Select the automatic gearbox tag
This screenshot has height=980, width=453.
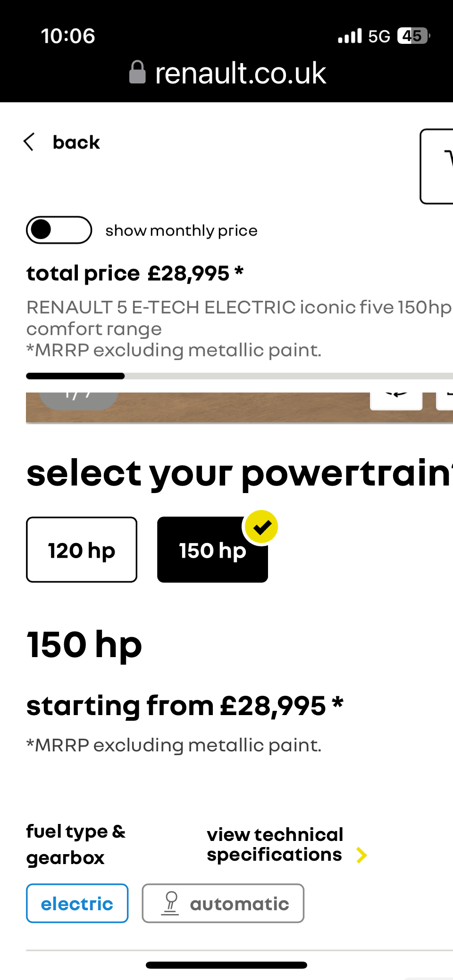(x=223, y=903)
